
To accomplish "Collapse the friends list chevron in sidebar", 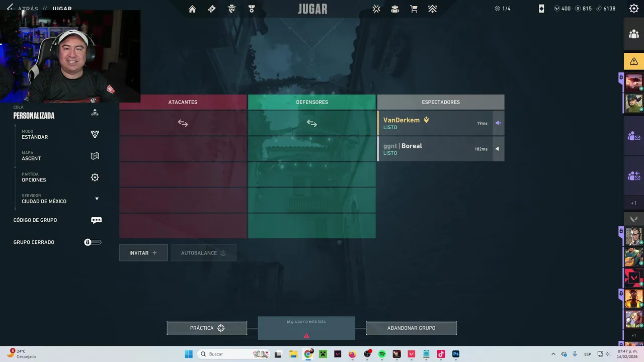I will click(634, 219).
